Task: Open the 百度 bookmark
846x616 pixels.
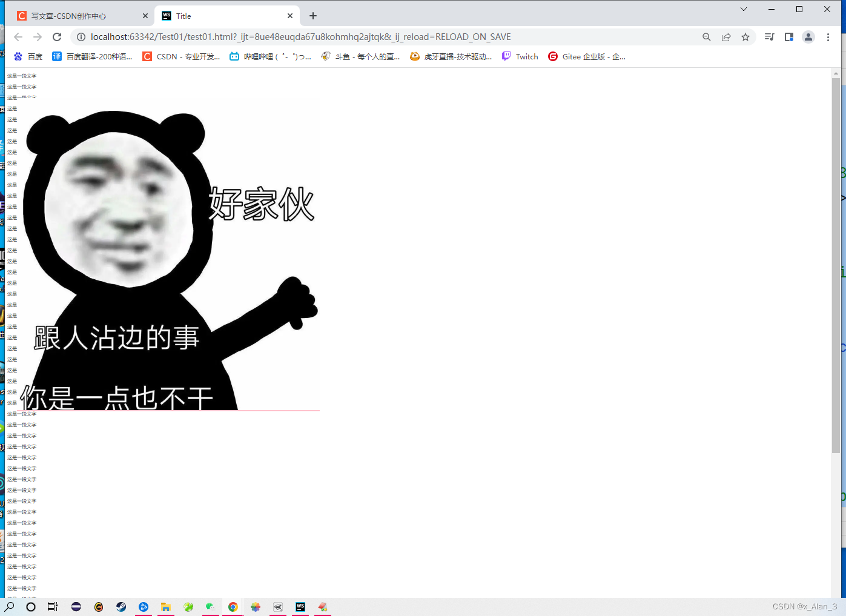Action: click(28, 56)
